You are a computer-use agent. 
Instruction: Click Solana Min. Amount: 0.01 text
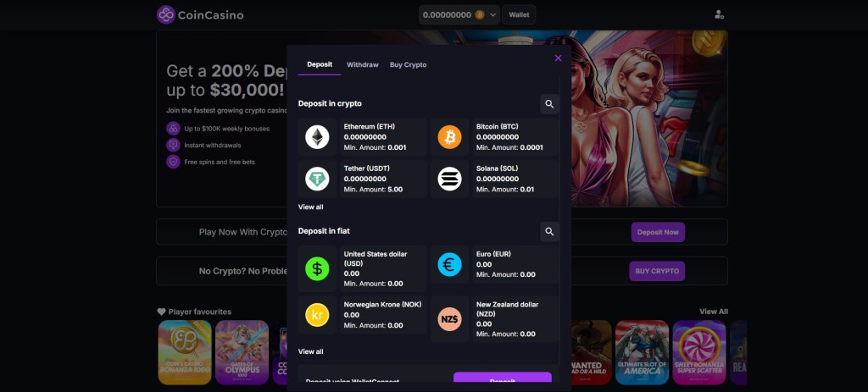click(x=505, y=190)
